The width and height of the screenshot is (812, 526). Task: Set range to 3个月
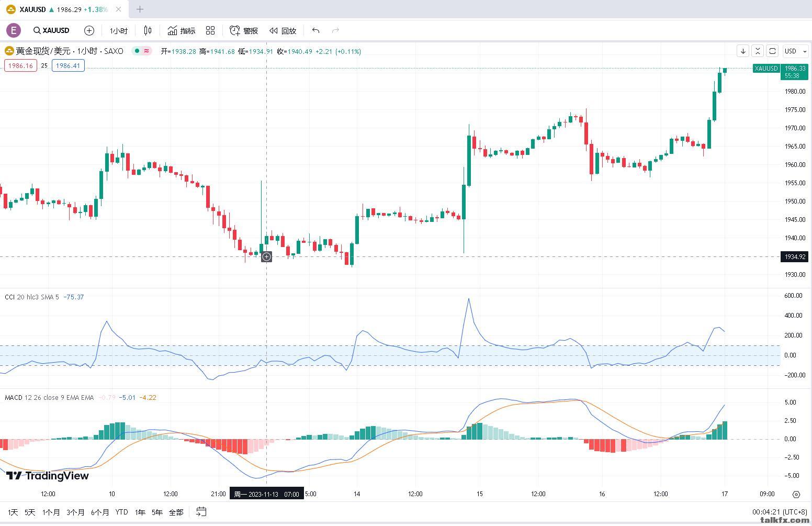(75, 512)
